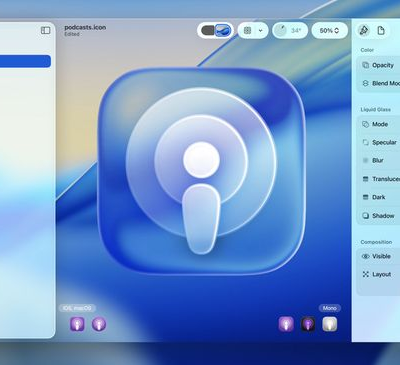Toggle the sidebar panel icon
The image size is (400, 365).
[45, 30]
